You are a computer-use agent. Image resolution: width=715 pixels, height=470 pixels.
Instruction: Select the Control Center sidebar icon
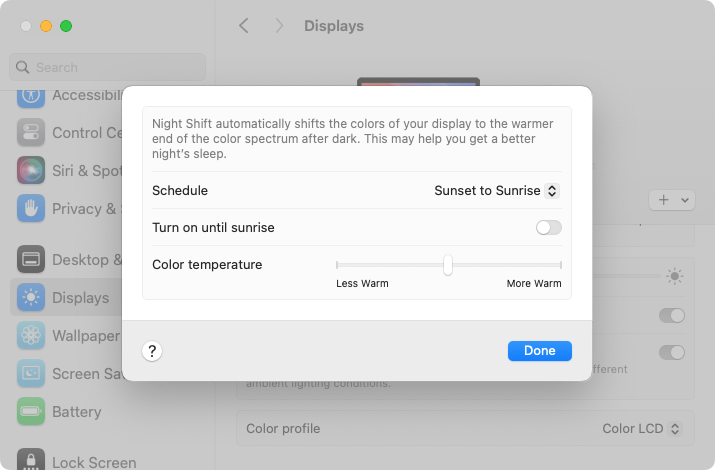pyautogui.click(x=31, y=132)
